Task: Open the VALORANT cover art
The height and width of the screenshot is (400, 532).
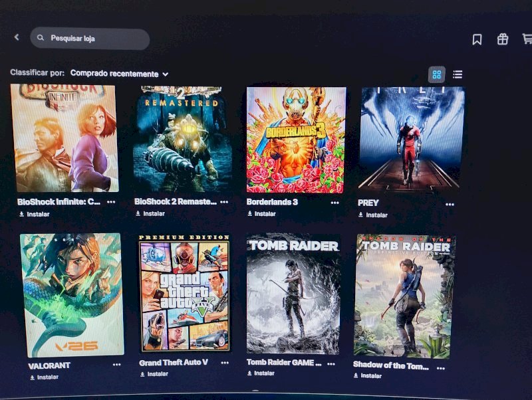Action: click(x=72, y=295)
